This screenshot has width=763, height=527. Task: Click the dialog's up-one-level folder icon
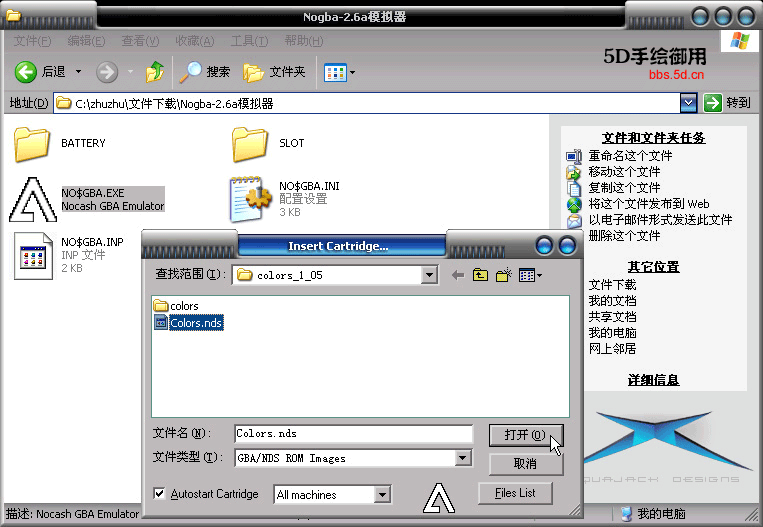480,275
